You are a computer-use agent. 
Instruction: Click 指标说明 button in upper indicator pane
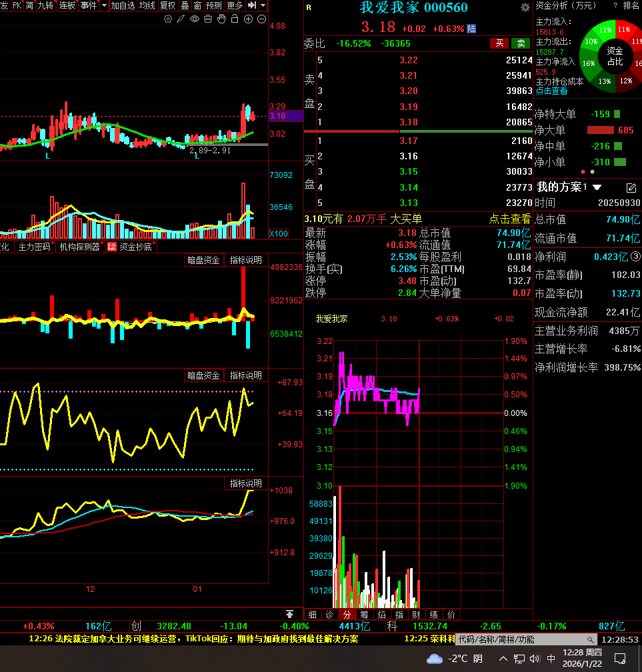(245, 260)
